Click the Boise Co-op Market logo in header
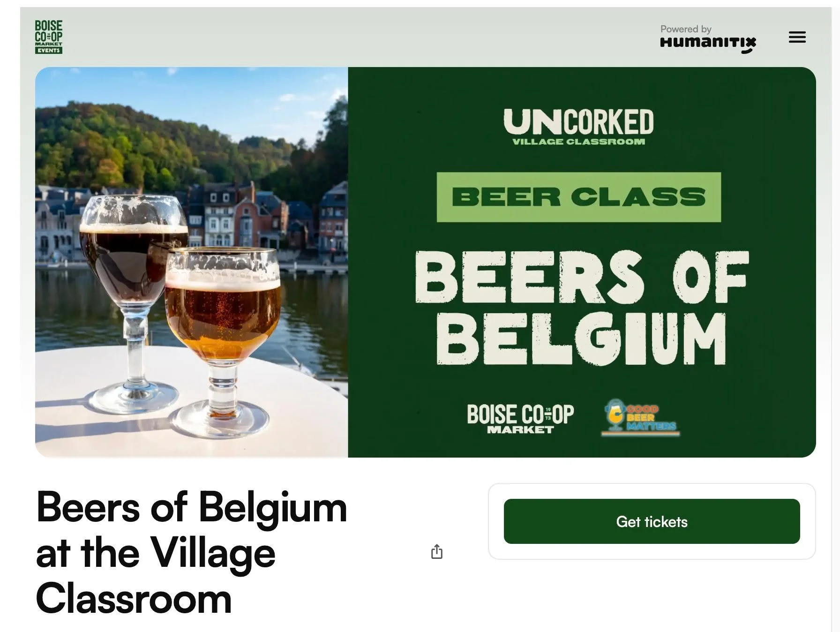The height and width of the screenshot is (632, 840). point(49,37)
